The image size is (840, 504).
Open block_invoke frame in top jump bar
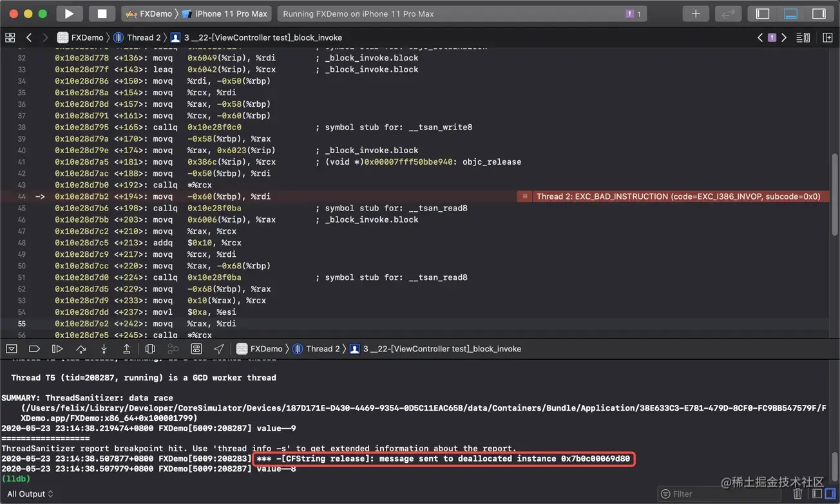point(256,37)
